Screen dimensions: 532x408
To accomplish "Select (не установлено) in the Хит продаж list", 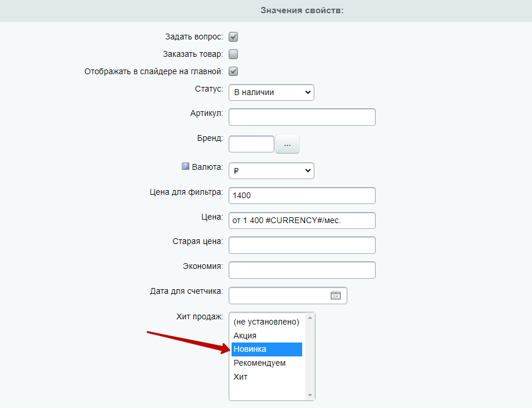I will [x=267, y=322].
